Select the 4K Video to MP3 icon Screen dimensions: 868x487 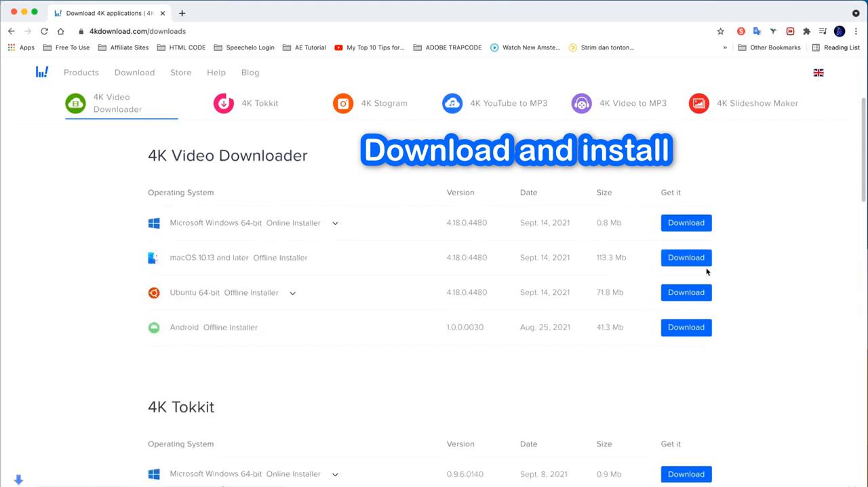581,104
